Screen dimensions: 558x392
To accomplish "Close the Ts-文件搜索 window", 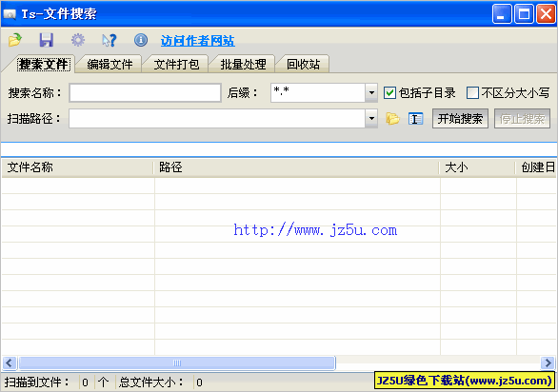I will click(x=546, y=14).
